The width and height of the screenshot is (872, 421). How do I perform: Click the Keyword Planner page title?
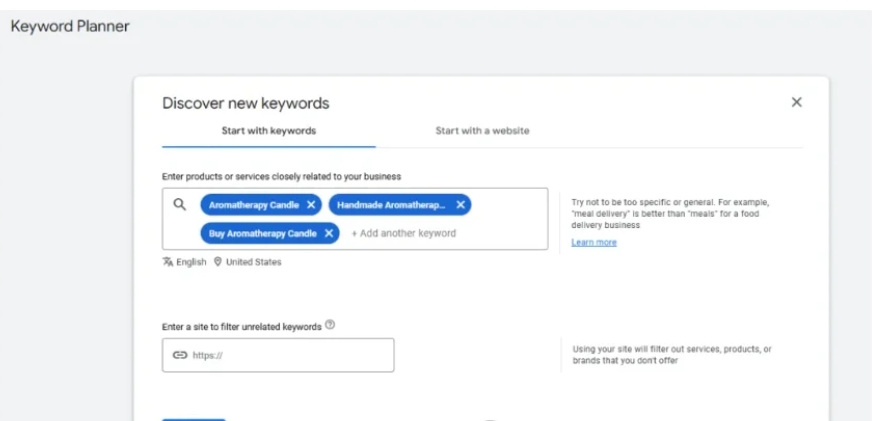[70, 26]
